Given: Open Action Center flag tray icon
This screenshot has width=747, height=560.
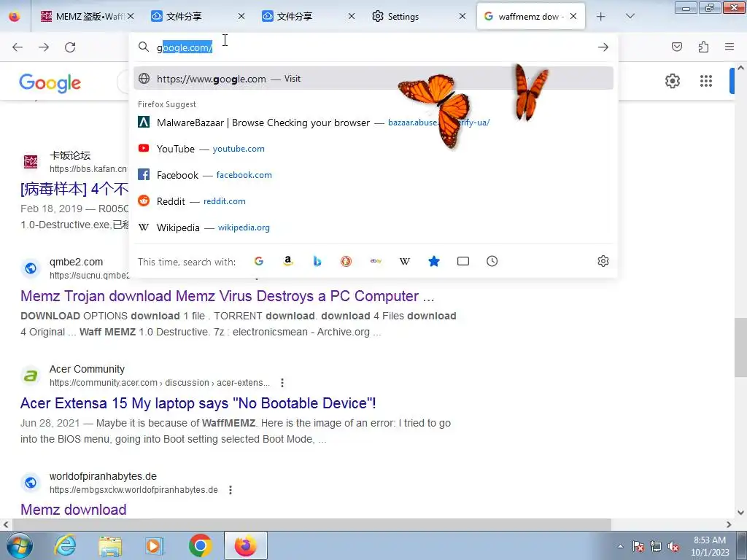Looking at the screenshot, I should (638, 546).
